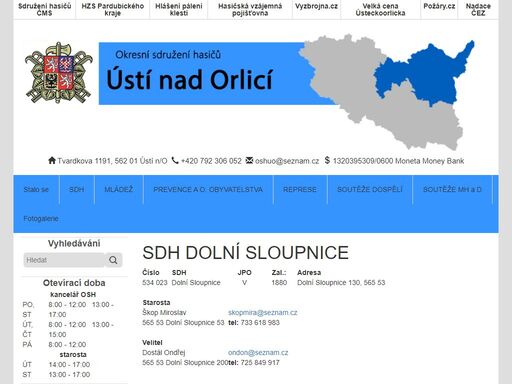Viewport: 512px width, 384px height.
Task: Click the bank account number text
Action: pos(398,161)
